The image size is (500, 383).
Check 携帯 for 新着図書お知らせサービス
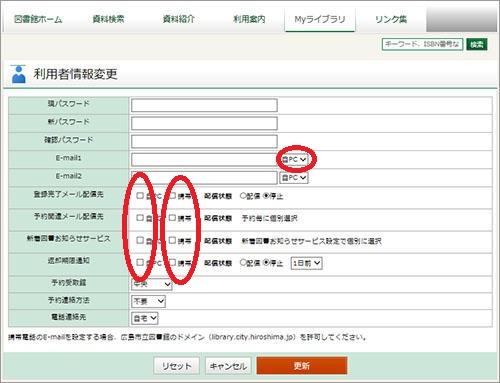(172, 240)
